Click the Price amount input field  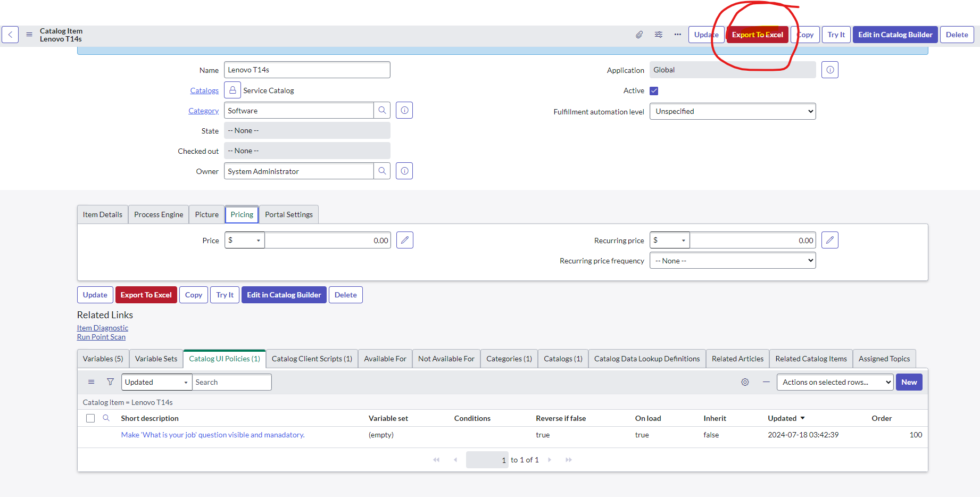(x=328, y=240)
